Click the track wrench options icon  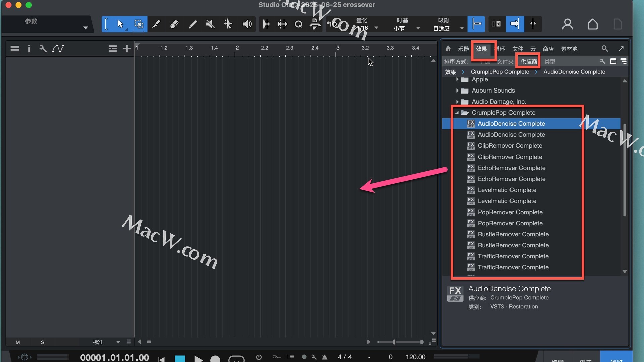click(43, 49)
